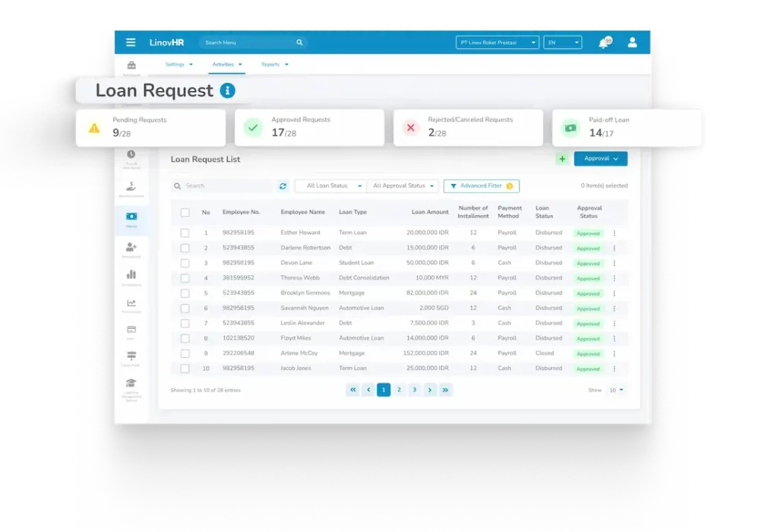Click the Search Menu field

[254, 43]
